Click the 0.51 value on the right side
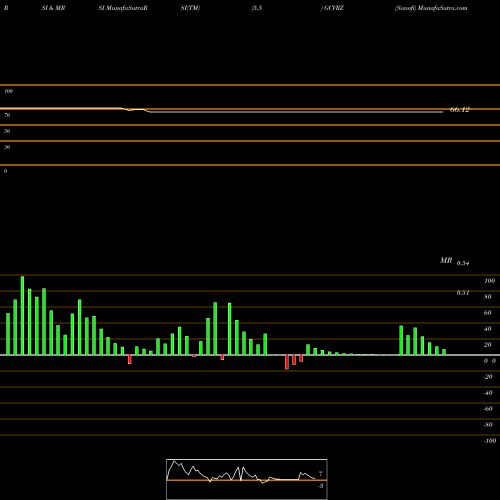The width and height of the screenshot is (500, 500). (463, 293)
